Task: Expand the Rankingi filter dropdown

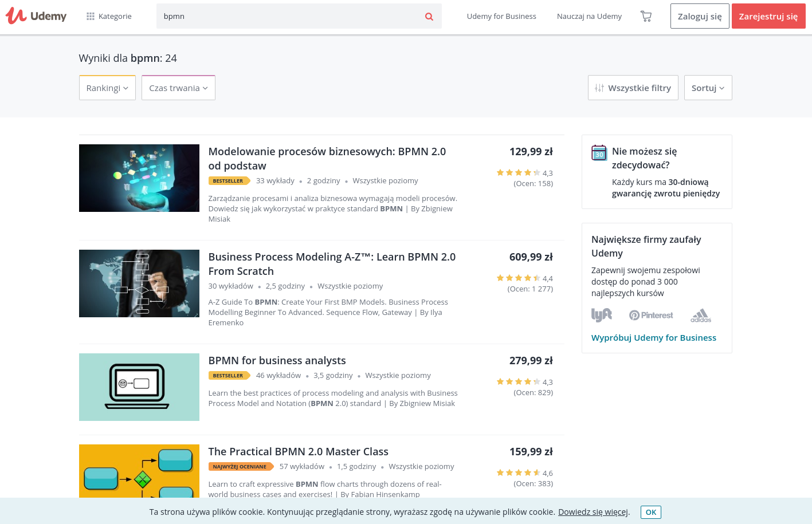Action: (x=107, y=88)
